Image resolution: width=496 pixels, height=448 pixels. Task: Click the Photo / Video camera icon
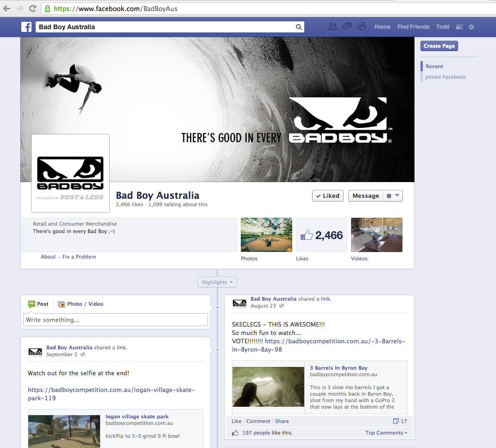62,304
